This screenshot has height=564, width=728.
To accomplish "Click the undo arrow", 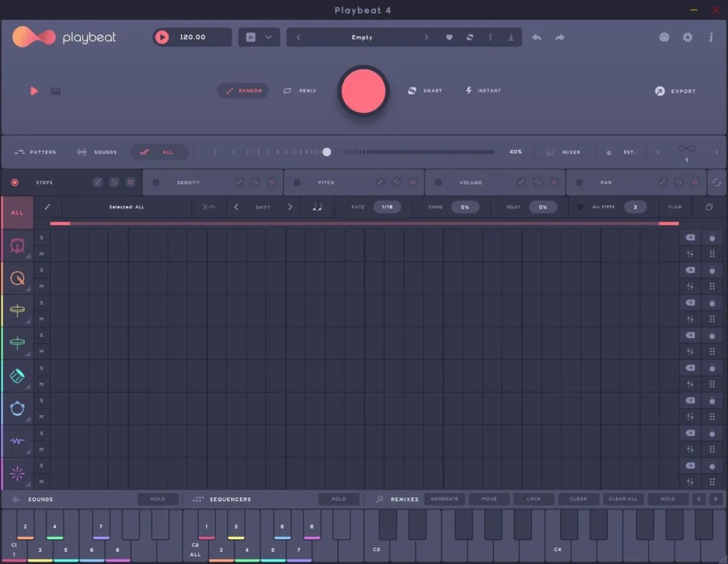I will click(x=537, y=37).
